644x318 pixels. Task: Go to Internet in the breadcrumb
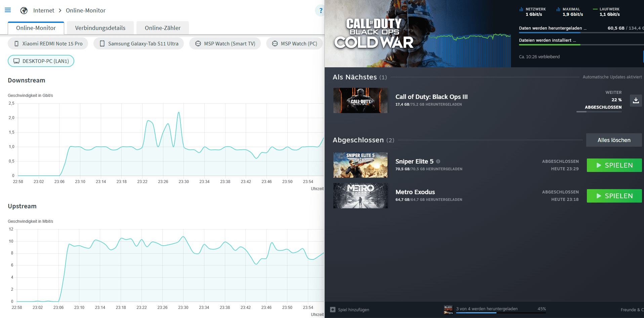click(x=44, y=10)
